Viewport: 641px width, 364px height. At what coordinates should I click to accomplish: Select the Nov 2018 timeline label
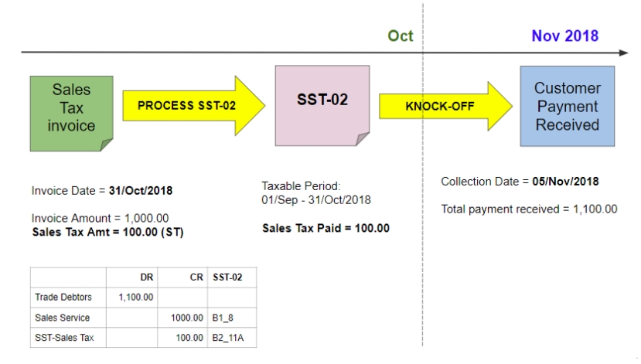coord(564,36)
